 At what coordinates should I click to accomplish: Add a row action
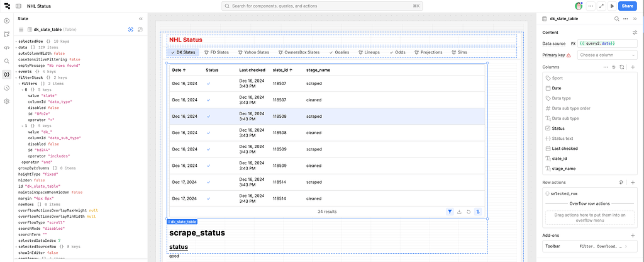[x=633, y=182]
